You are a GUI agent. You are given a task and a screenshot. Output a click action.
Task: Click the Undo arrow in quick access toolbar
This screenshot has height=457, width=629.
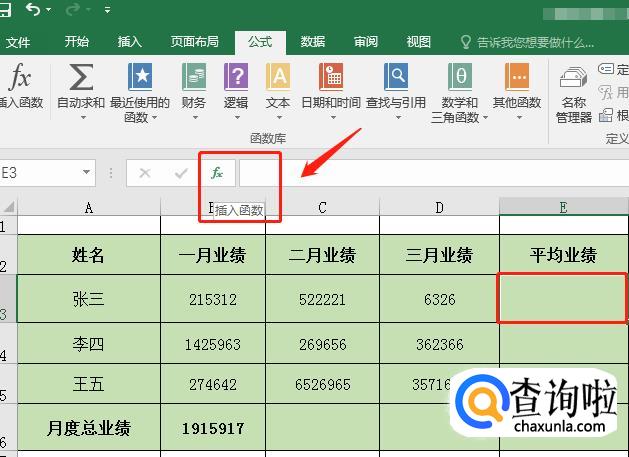pos(34,11)
